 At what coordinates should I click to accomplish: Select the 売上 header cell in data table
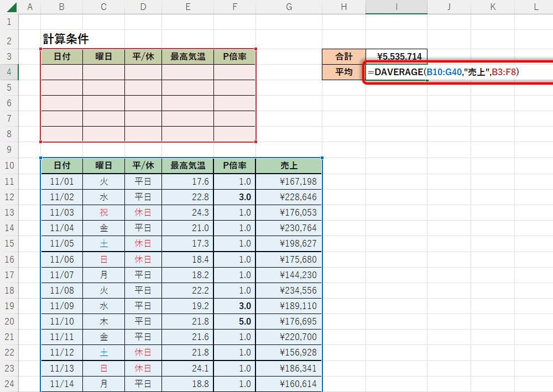(x=289, y=166)
